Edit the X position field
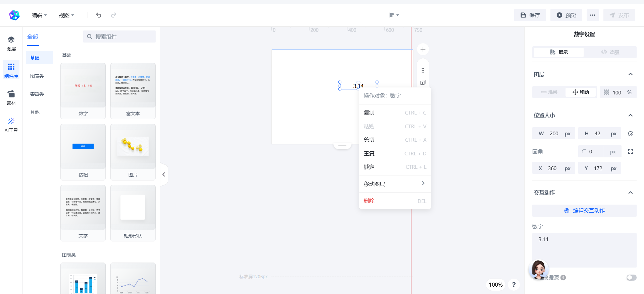The height and width of the screenshot is (294, 644). point(554,168)
